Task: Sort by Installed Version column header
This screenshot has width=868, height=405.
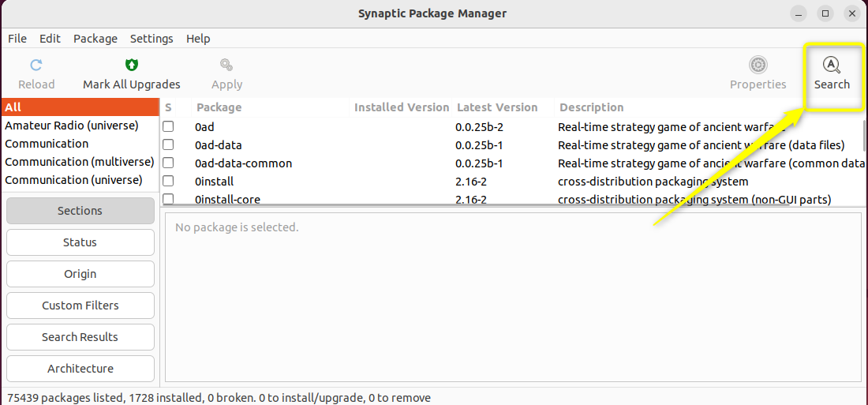Action: pyautogui.click(x=402, y=107)
